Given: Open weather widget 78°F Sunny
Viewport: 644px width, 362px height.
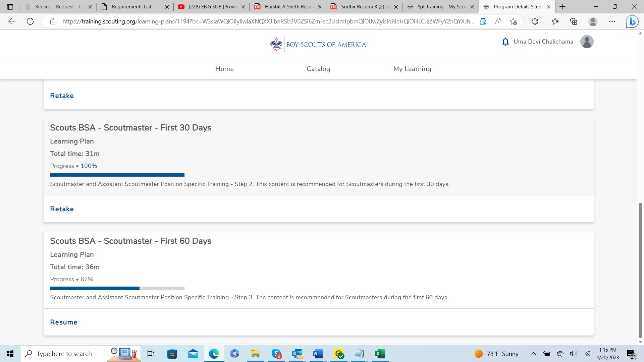Looking at the screenshot, I should (496, 354).
